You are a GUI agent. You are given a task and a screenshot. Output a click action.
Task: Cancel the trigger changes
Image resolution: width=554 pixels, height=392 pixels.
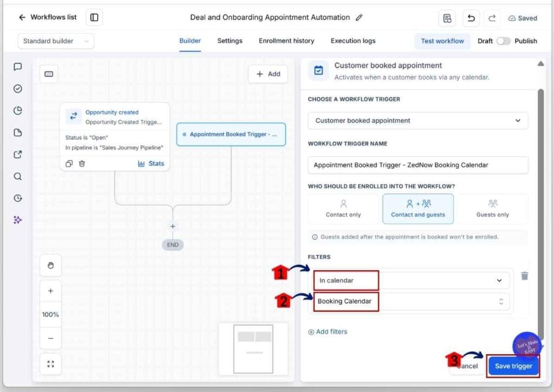coord(466,366)
